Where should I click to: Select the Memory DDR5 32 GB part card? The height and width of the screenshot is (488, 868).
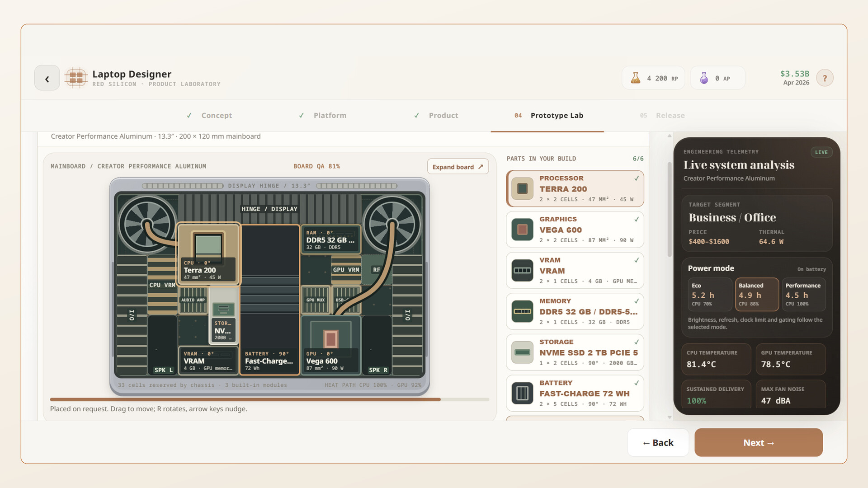point(575,311)
